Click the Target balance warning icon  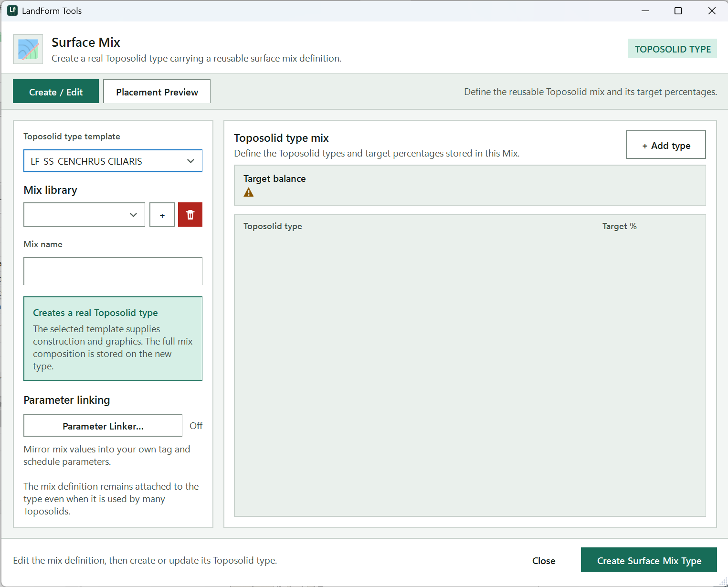pyautogui.click(x=249, y=192)
